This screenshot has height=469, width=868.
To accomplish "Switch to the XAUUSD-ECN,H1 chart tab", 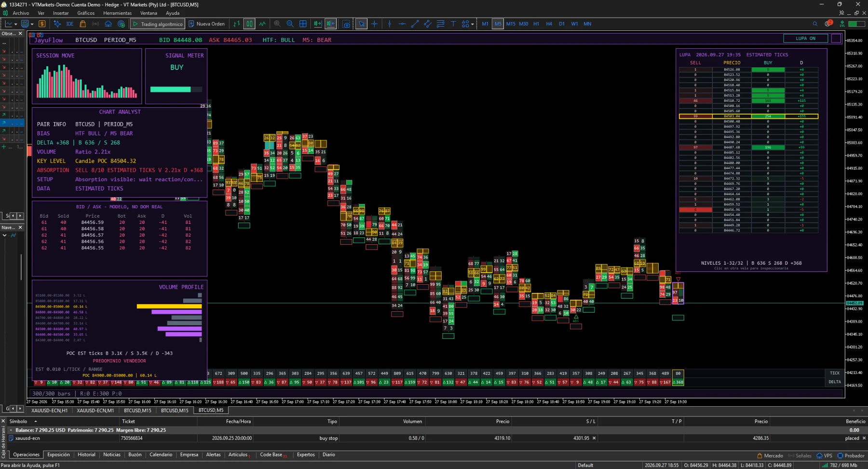I will pyautogui.click(x=49, y=410).
